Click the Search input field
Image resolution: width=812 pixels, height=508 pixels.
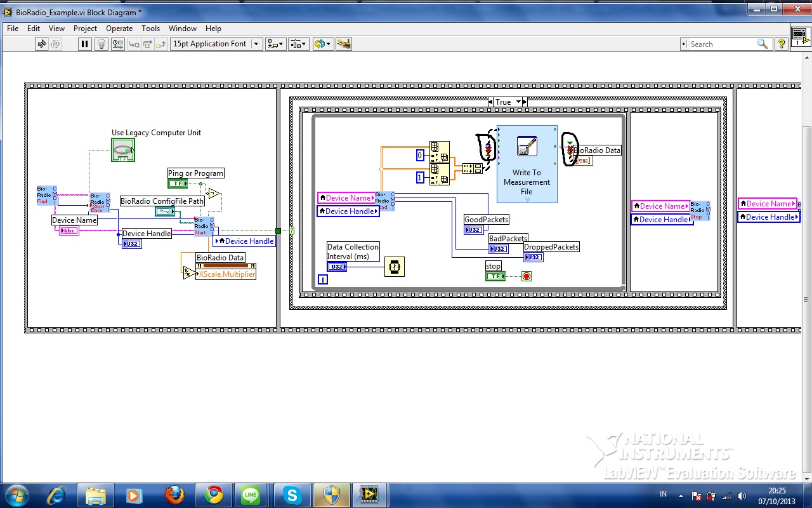(725, 44)
